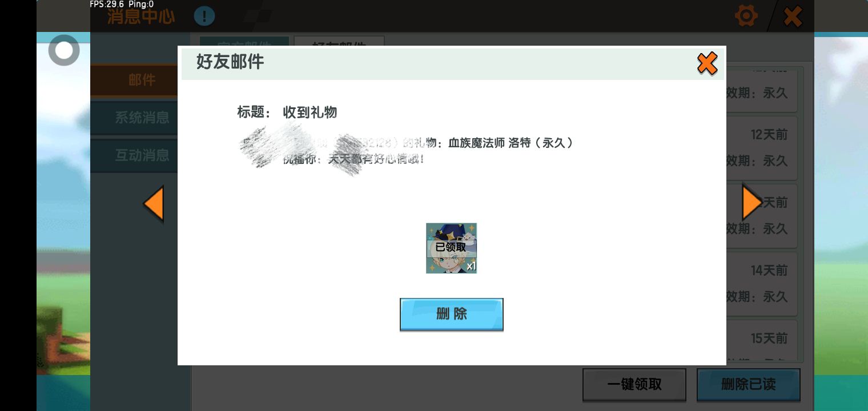The height and width of the screenshot is (411, 868).
Task: Click the 已领取 gift item thumbnail
Action: pyautogui.click(x=451, y=248)
